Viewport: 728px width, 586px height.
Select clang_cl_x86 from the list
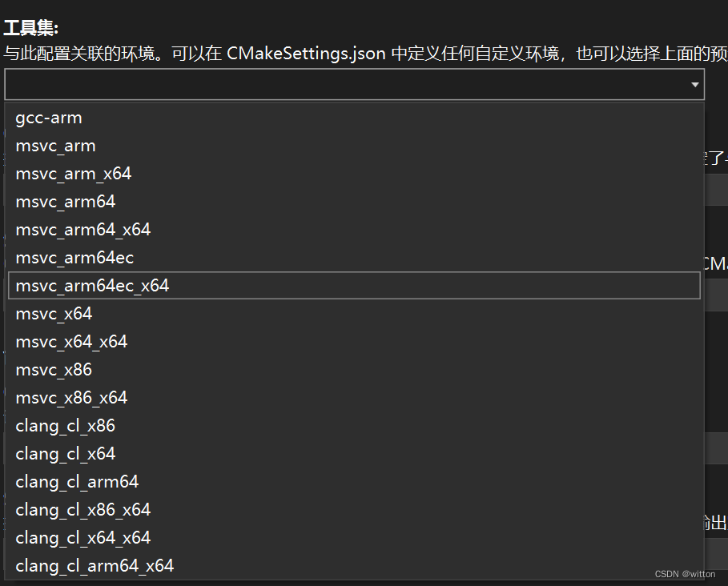coord(65,425)
